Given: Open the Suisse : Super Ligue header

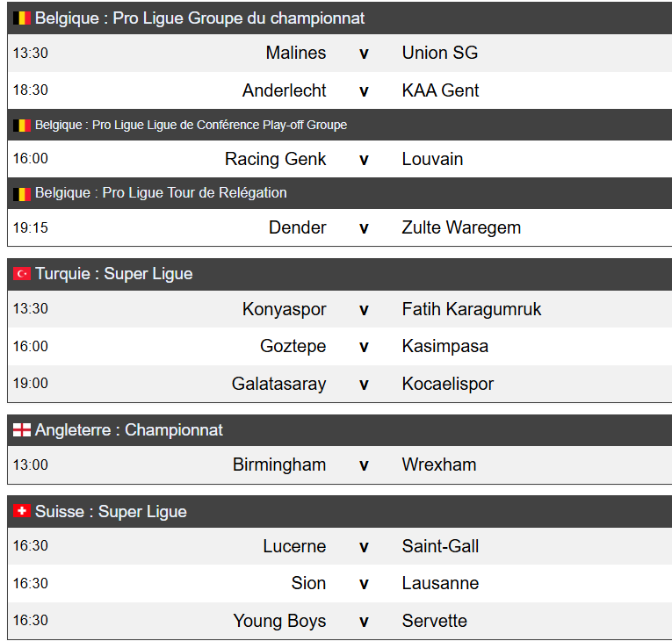Looking at the screenshot, I should (111, 511).
